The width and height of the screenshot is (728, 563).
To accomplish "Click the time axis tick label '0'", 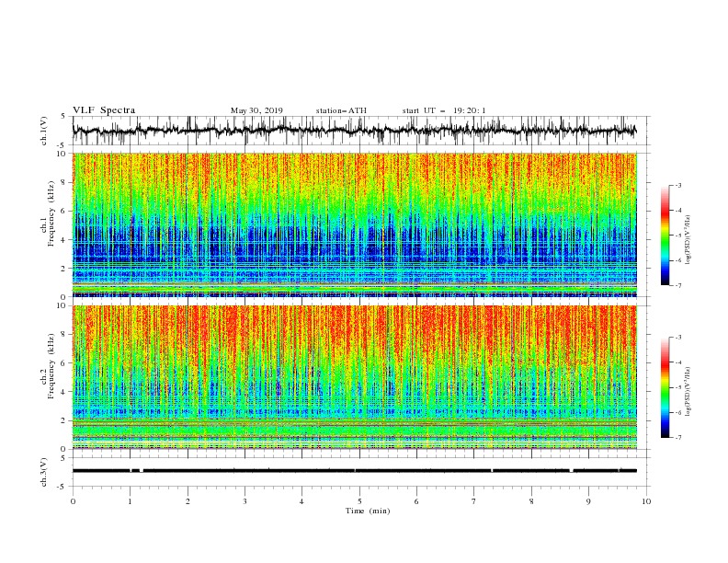I will (73, 501).
